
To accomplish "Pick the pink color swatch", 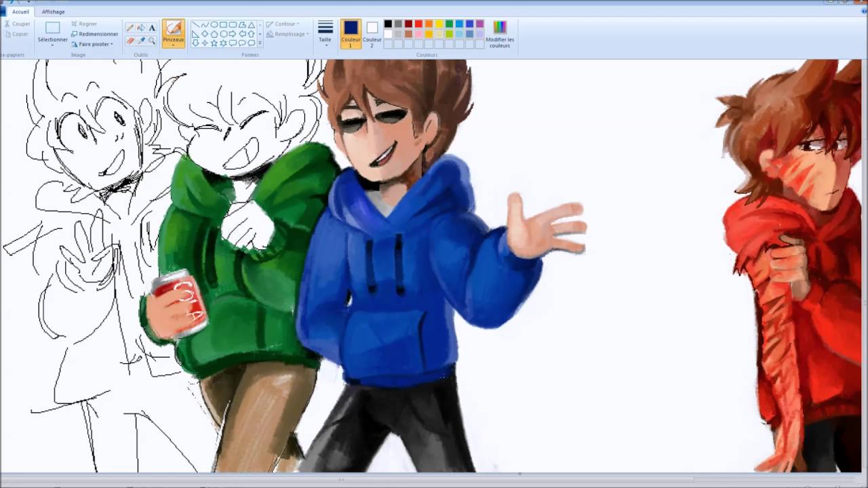I will click(418, 34).
